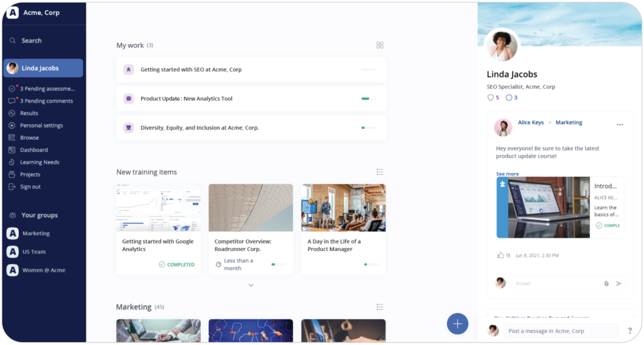Open the Projects section
The image size is (644, 345).
(30, 174)
